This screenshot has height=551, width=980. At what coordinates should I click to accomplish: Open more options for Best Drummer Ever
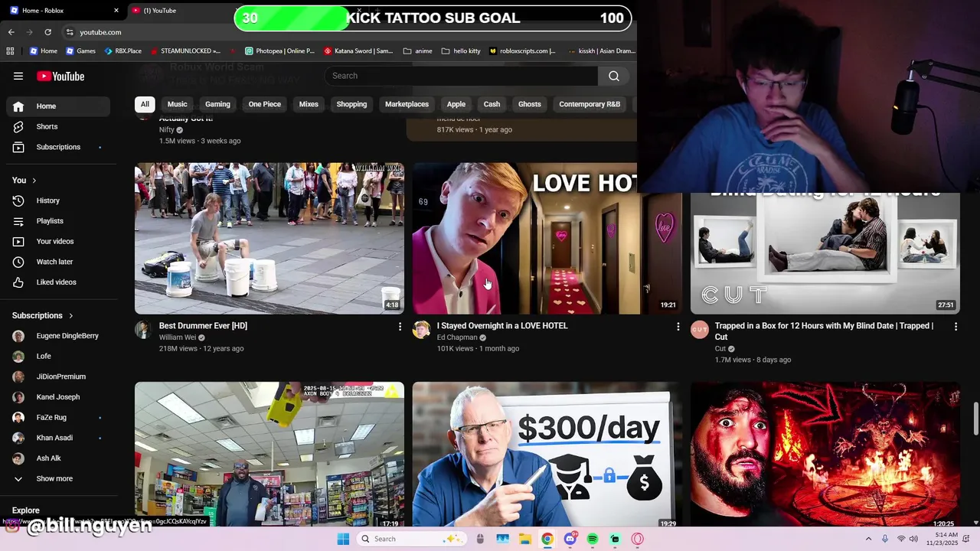click(399, 327)
